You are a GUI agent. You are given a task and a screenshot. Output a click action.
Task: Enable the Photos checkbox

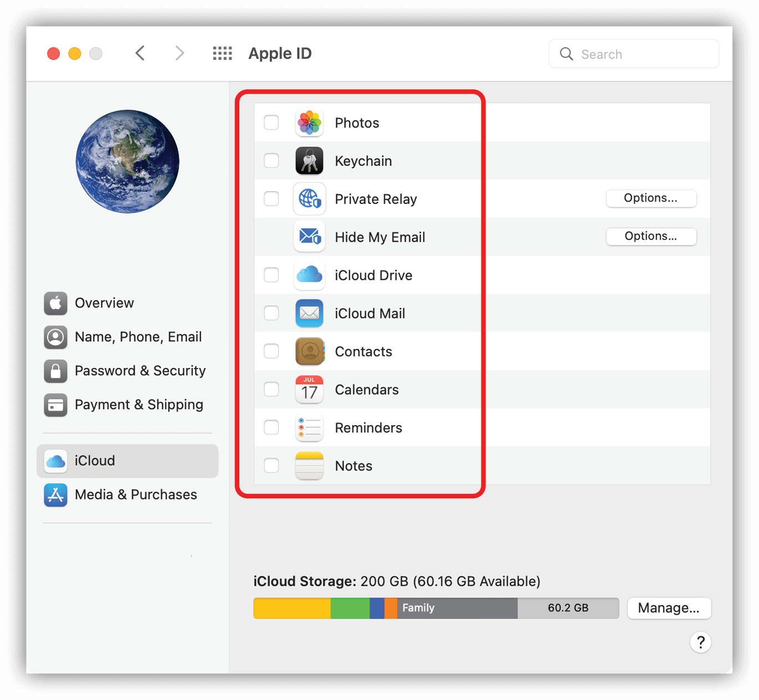pos(271,122)
